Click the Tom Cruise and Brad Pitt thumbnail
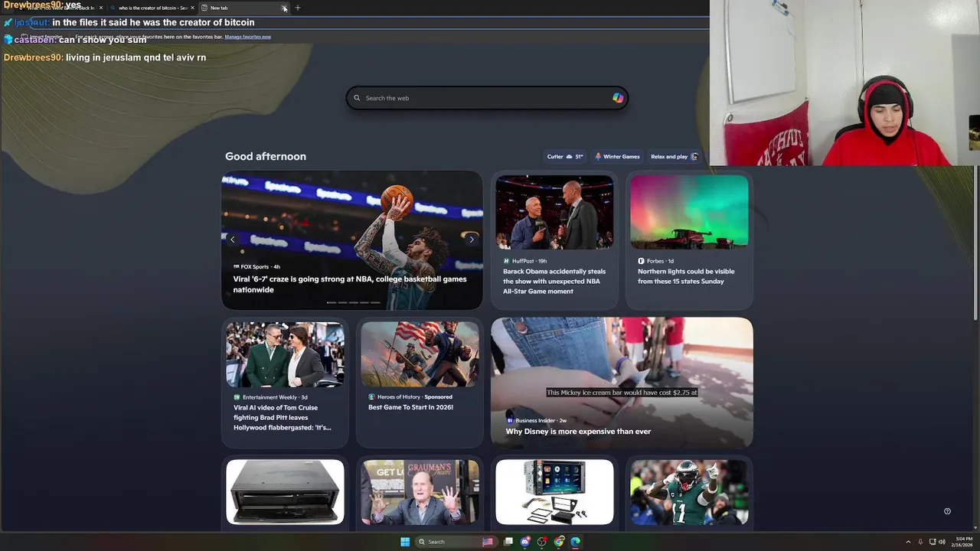 pos(285,354)
